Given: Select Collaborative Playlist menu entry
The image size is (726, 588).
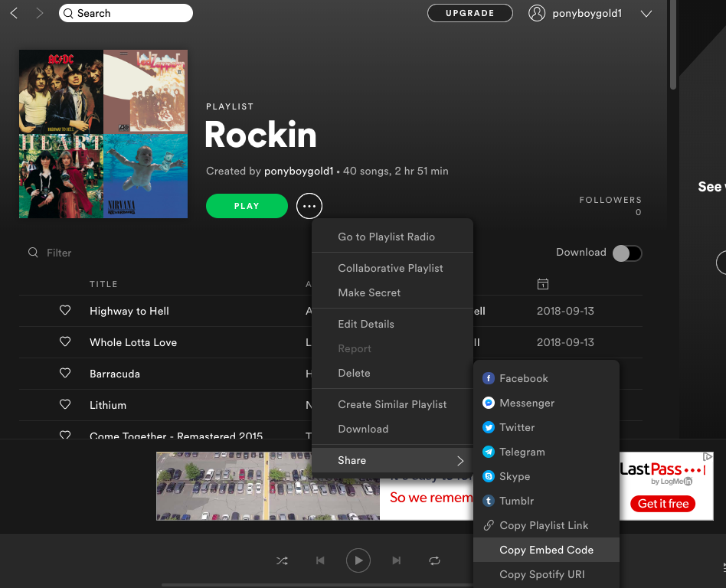Looking at the screenshot, I should pyautogui.click(x=393, y=268).
